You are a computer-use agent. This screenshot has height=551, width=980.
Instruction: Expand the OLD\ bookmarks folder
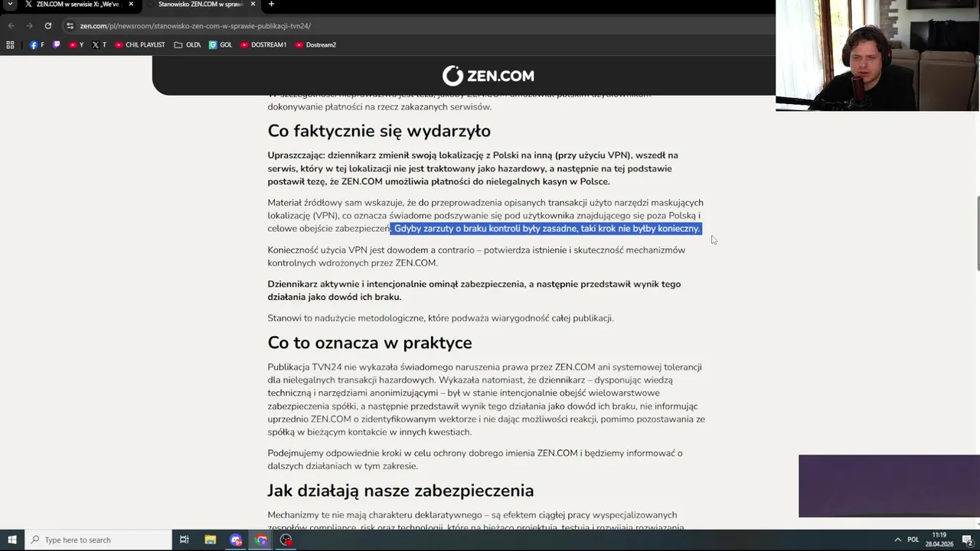click(x=188, y=45)
